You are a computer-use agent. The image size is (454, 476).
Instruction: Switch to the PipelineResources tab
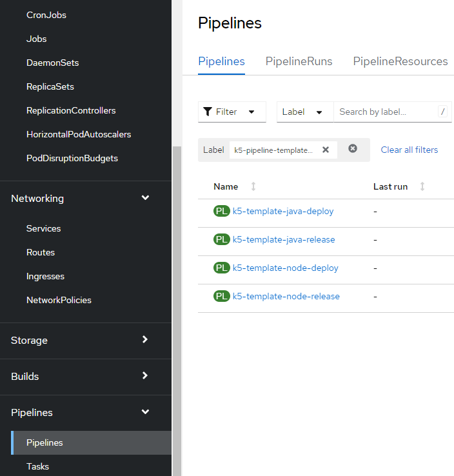pyautogui.click(x=400, y=61)
